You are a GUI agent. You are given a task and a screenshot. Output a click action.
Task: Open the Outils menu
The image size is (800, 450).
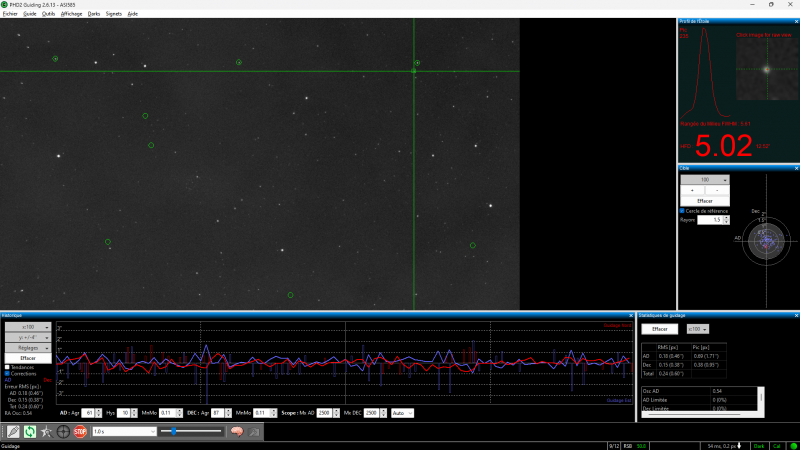[48, 14]
